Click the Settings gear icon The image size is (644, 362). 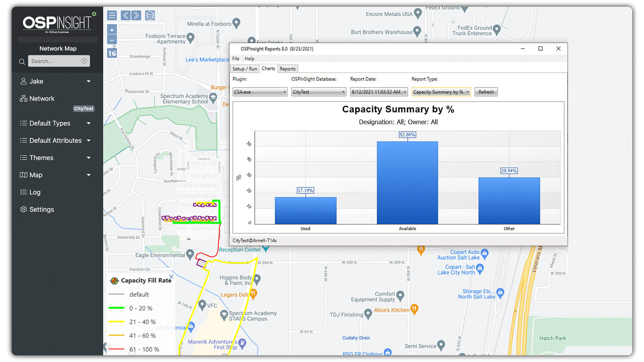[x=23, y=209]
